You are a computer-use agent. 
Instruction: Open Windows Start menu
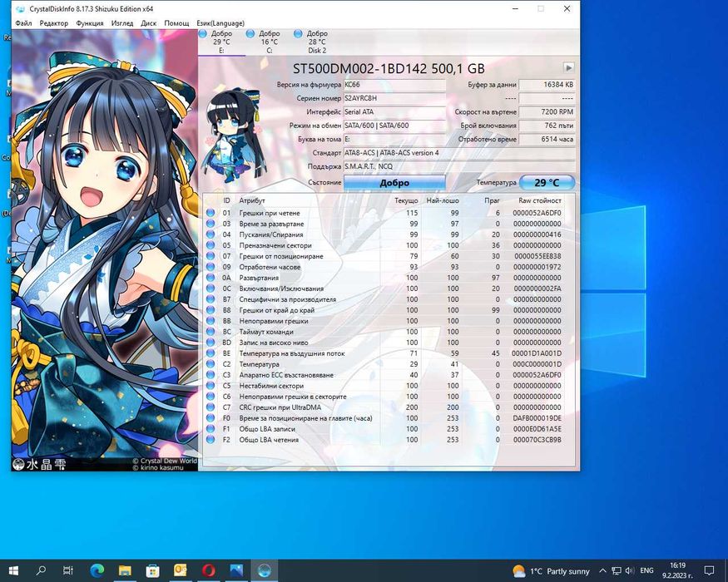click(12, 570)
